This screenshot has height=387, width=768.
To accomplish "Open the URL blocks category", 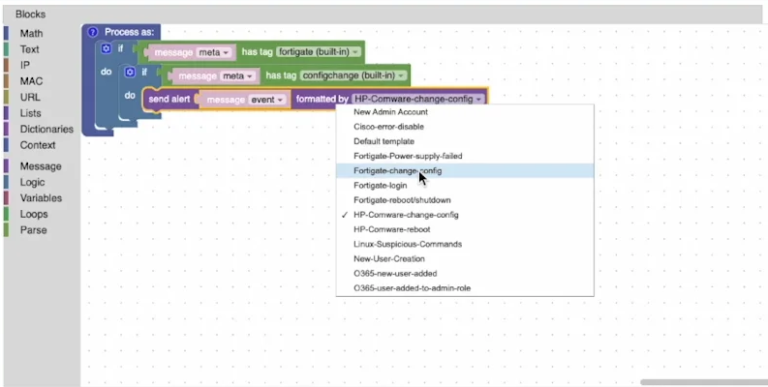I will [30, 97].
